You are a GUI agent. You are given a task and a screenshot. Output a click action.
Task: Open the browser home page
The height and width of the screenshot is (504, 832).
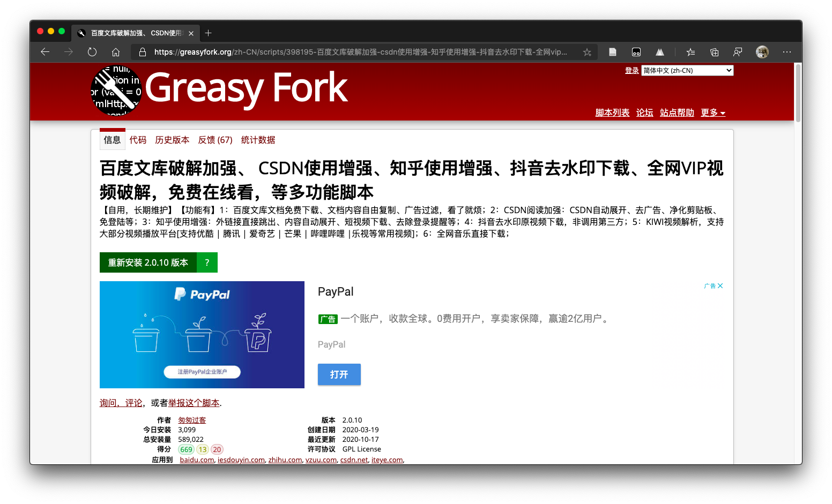116,52
